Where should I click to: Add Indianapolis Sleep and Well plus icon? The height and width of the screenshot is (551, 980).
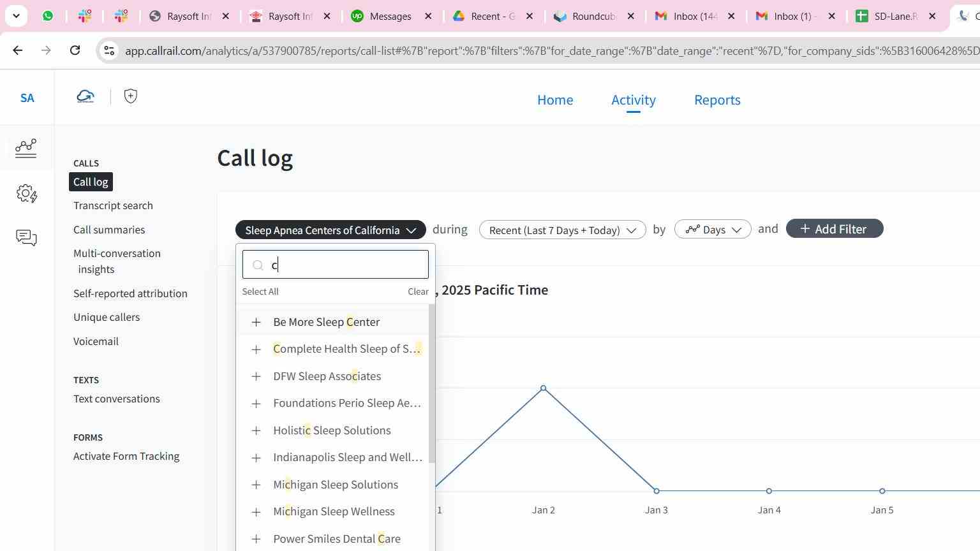256,458
